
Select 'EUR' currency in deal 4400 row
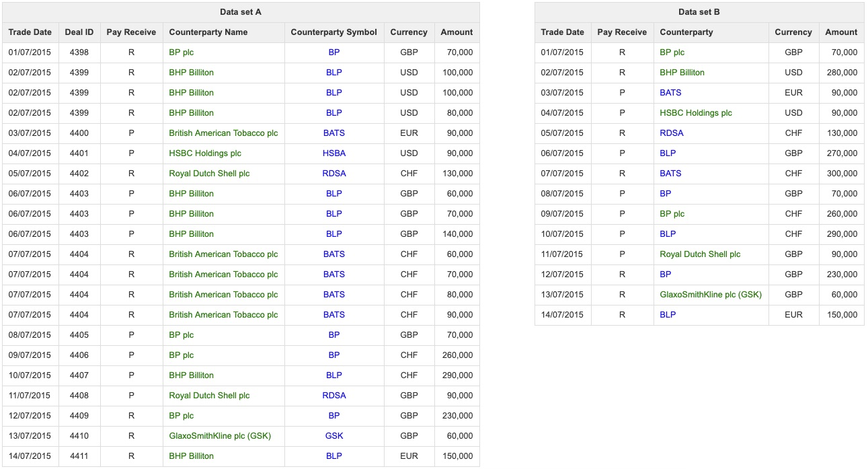[409, 133]
